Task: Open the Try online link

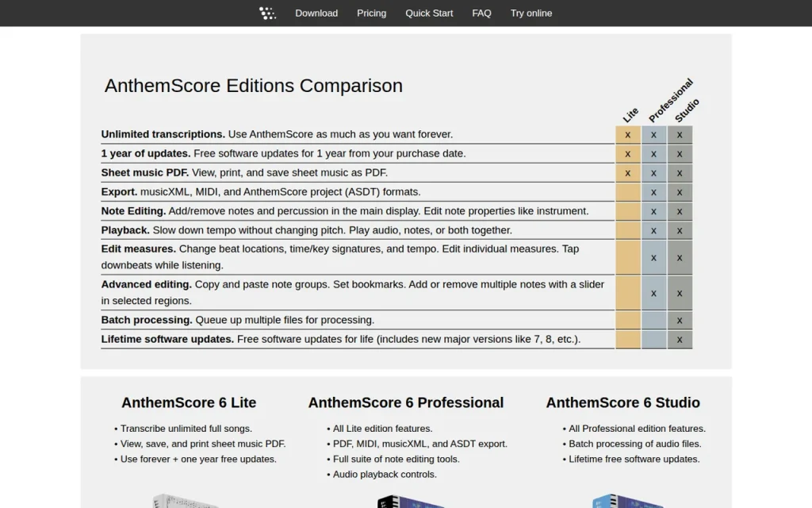Action: [x=531, y=13]
